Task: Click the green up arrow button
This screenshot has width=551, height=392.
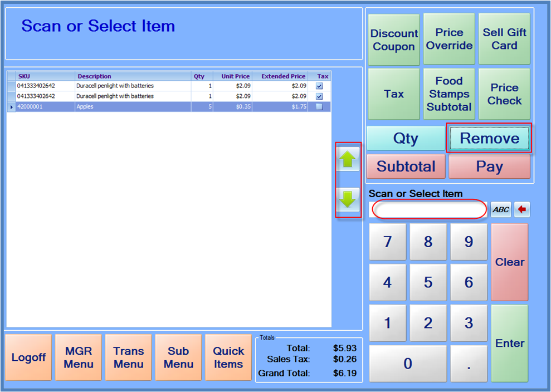Action: coord(348,160)
